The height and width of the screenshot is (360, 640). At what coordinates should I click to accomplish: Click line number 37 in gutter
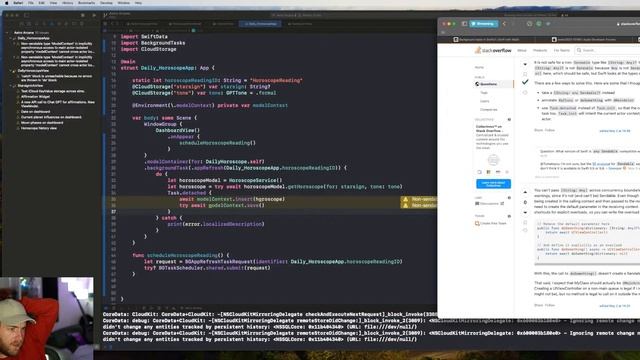pos(113,212)
